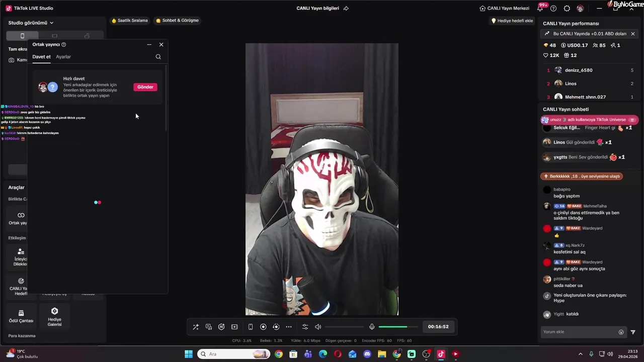Open the AI tools hexagon icon
The width and height of the screenshot is (644, 362).
tap(221, 327)
